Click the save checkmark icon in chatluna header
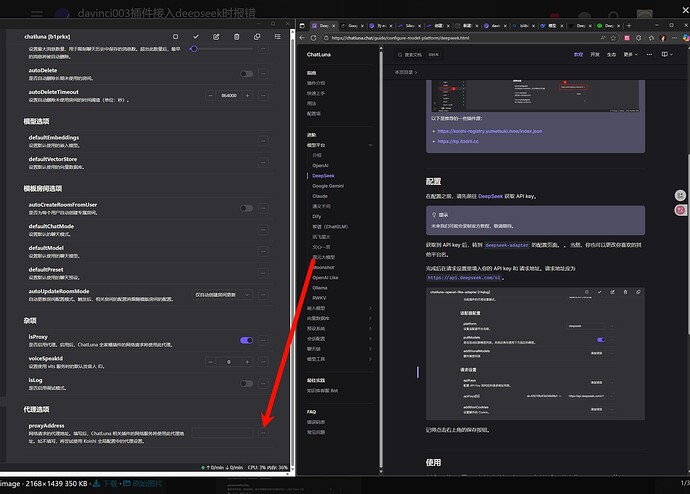This screenshot has height=494, width=690. tap(196, 37)
